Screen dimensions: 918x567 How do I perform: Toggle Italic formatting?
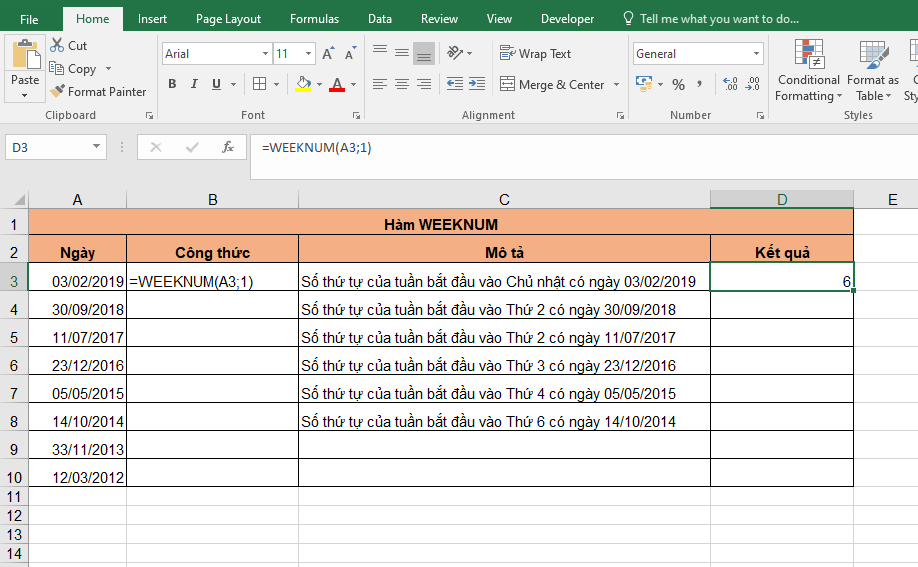click(194, 85)
